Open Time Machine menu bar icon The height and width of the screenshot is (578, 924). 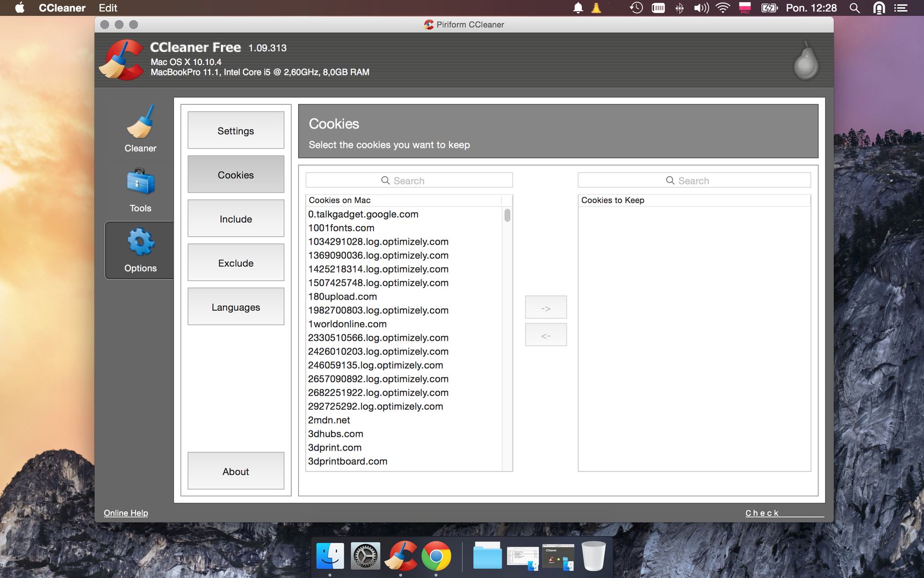(636, 8)
